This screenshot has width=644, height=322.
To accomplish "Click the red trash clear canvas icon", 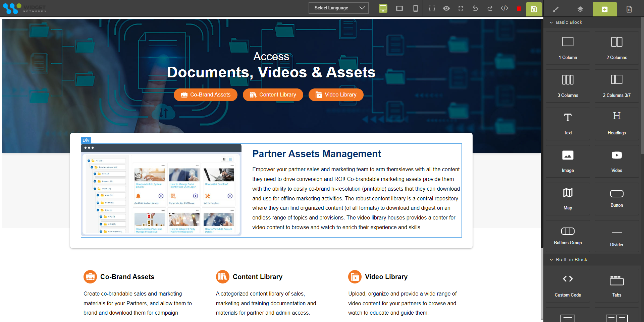I will coord(519,9).
